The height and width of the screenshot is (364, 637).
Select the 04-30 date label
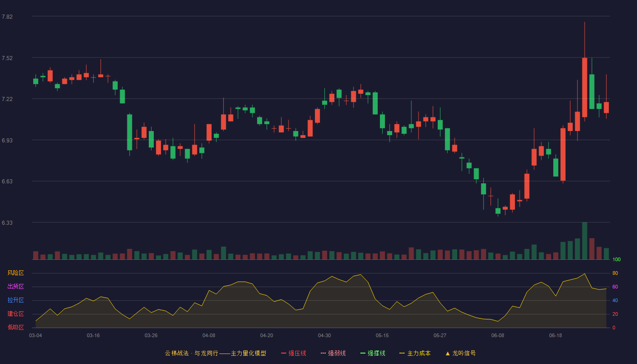[324, 335]
